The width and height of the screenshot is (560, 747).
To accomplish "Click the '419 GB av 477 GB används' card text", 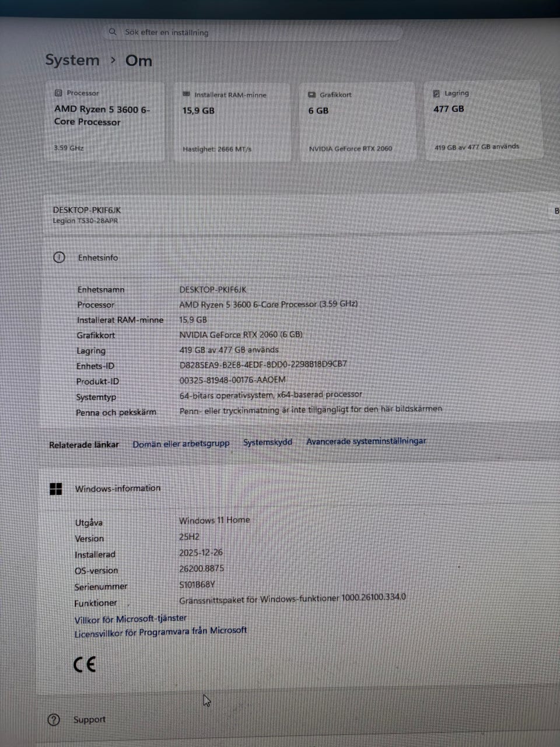I will [x=477, y=147].
